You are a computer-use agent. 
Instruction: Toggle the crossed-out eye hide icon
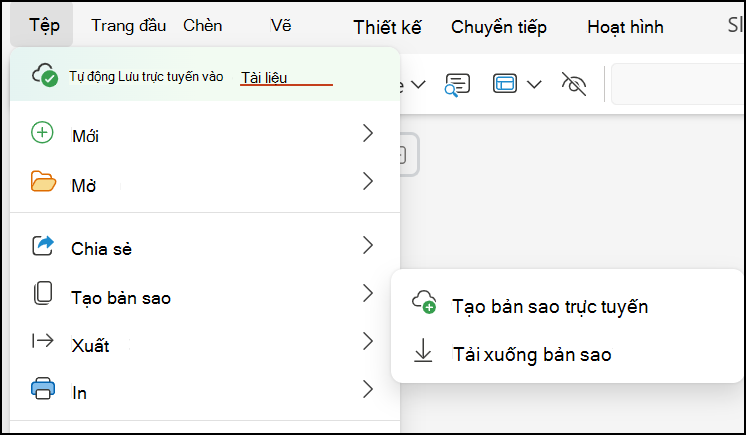[574, 84]
